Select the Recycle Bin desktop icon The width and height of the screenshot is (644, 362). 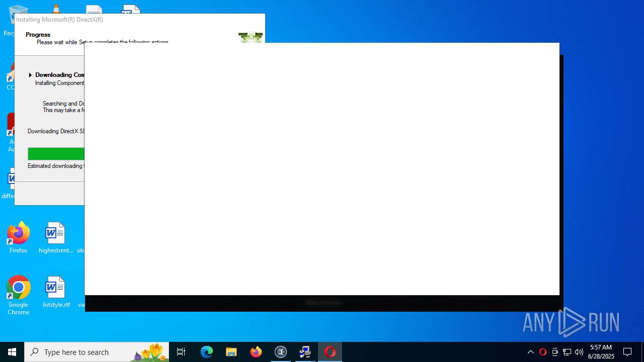click(x=9, y=20)
